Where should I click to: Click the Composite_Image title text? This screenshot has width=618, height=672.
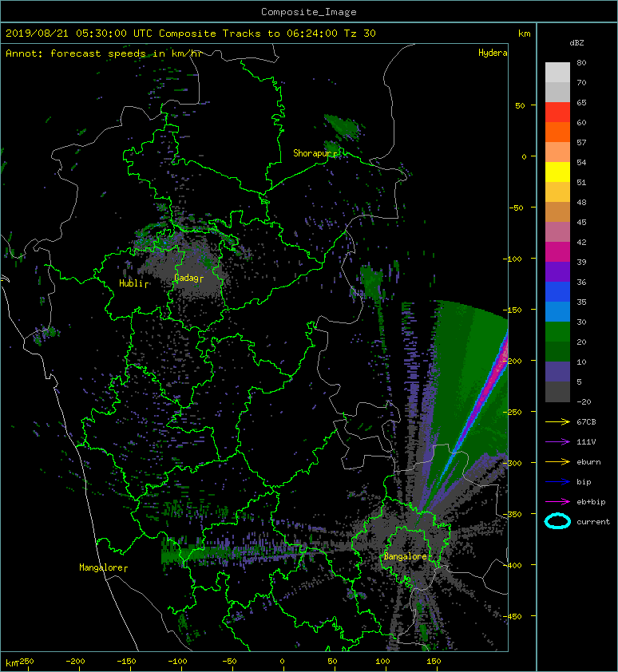pos(309,12)
